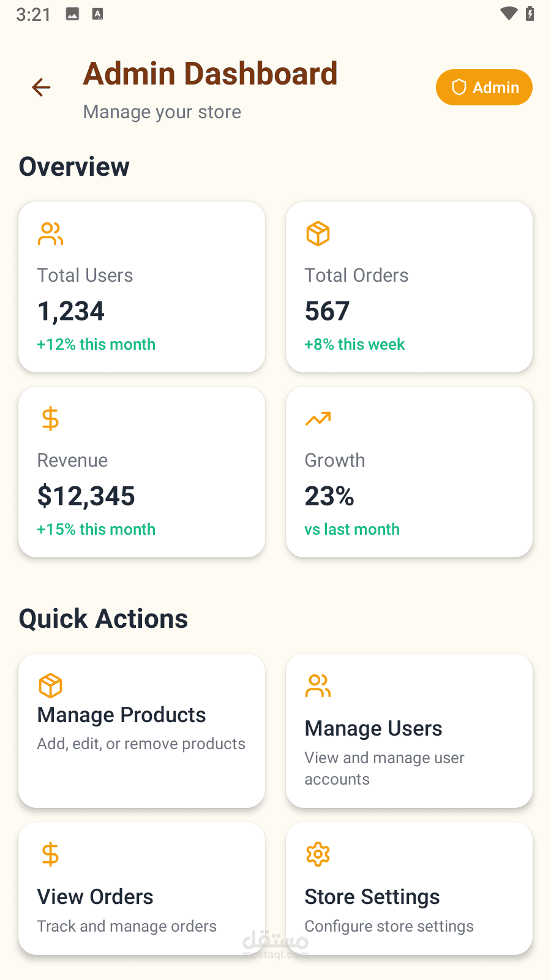This screenshot has height=980, width=551.
Task: Tap the Revenue $12,345 card
Action: [141, 472]
